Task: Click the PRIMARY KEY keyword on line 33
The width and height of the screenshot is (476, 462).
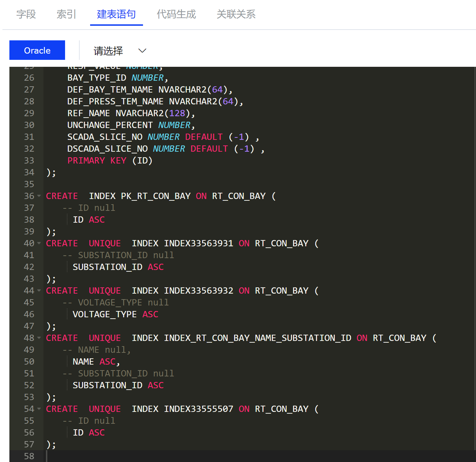Action: point(97,161)
